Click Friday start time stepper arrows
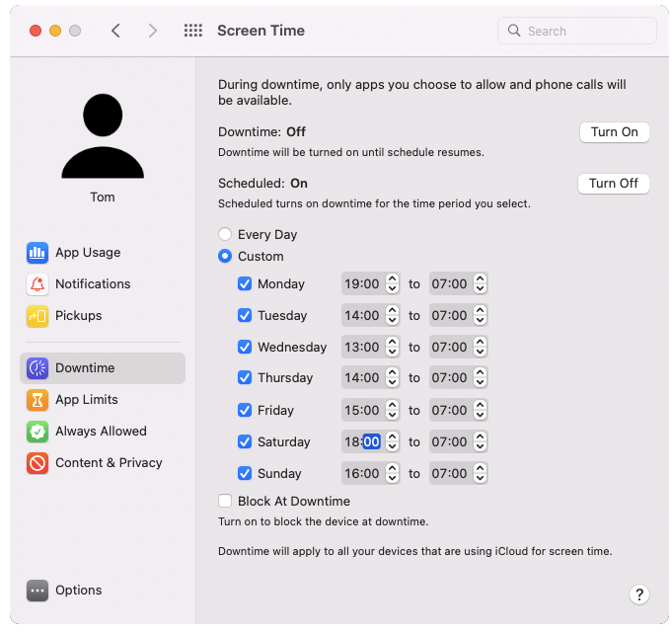Viewport: 672px width, 634px height. tap(392, 410)
